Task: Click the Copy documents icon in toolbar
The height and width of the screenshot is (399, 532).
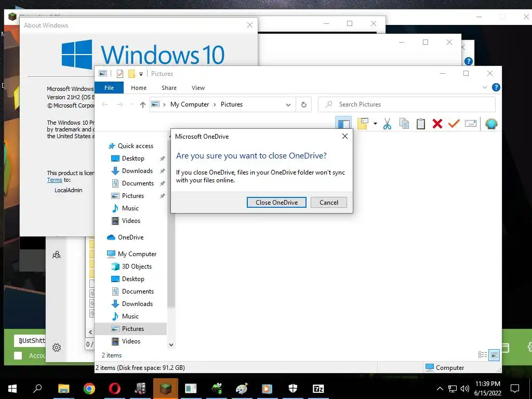Action: (404, 124)
